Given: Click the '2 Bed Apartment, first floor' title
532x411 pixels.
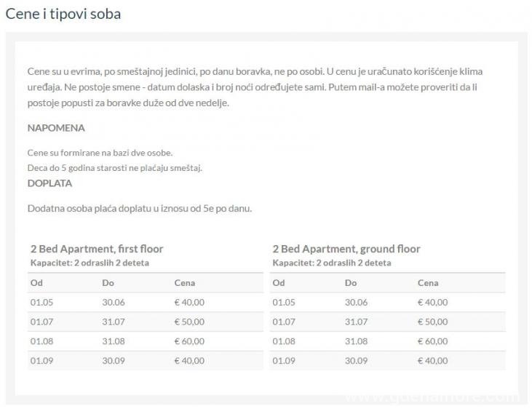Looking at the screenshot, I should click(97, 249).
